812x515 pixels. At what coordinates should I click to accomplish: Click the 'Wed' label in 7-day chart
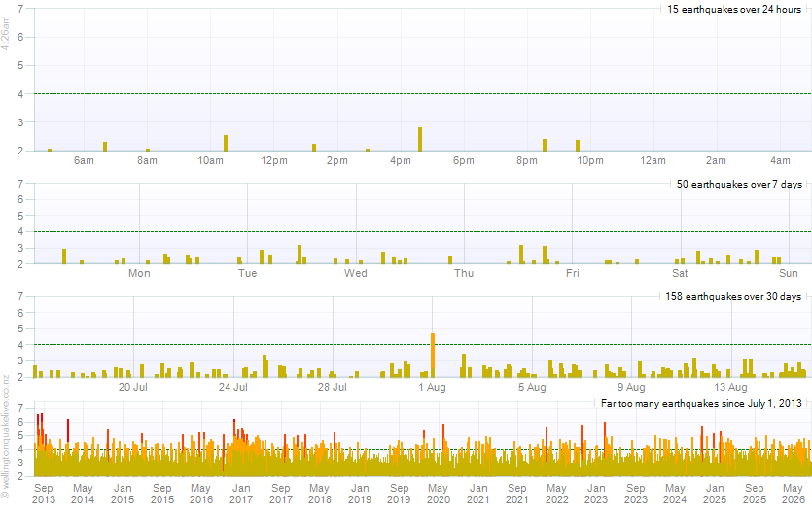pyautogui.click(x=356, y=273)
